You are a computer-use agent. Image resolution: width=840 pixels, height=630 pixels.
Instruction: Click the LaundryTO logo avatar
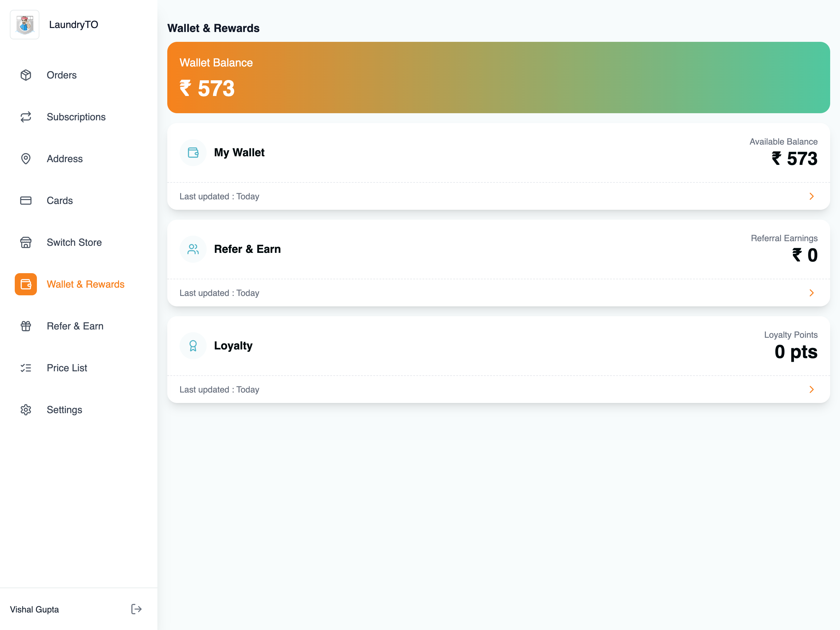pyautogui.click(x=25, y=25)
